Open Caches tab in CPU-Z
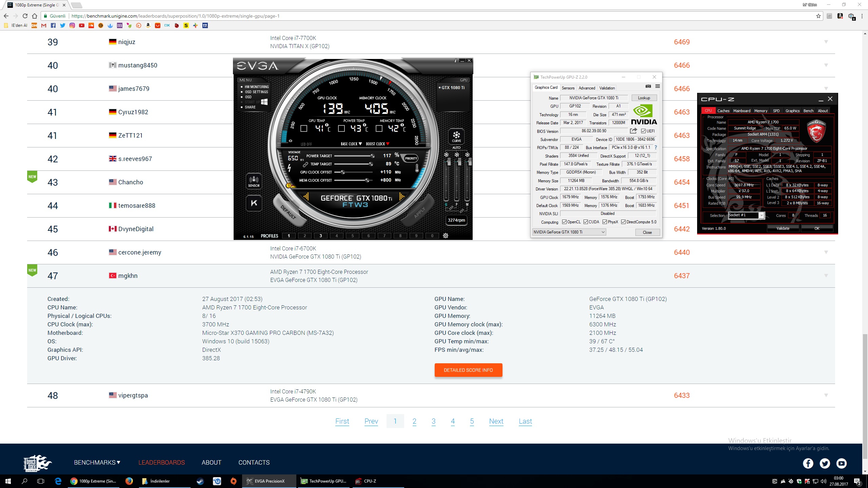 (723, 111)
